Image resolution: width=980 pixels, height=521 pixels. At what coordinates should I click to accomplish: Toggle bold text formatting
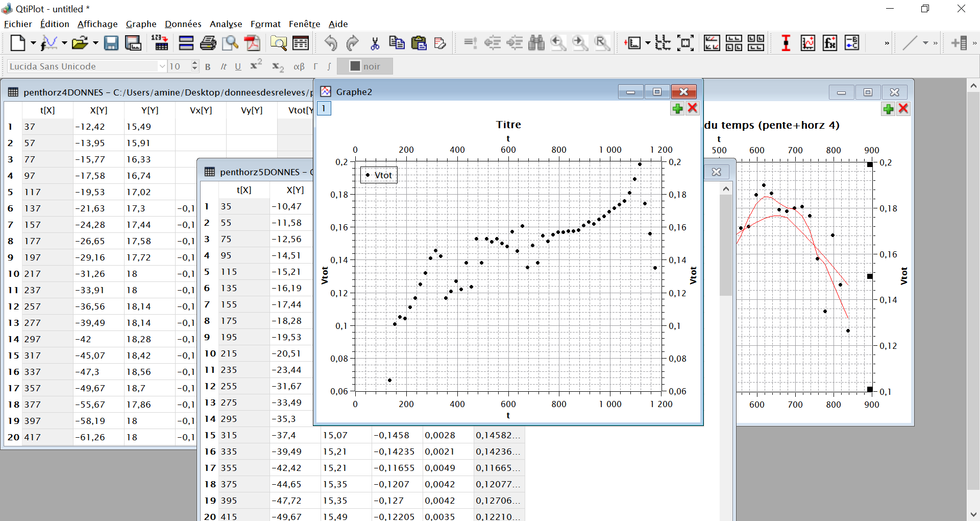coord(208,67)
